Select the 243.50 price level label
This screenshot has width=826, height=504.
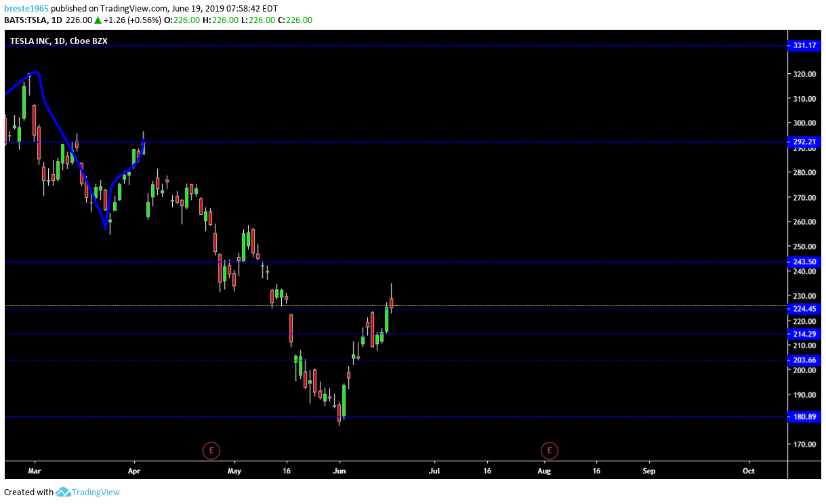[x=805, y=262]
